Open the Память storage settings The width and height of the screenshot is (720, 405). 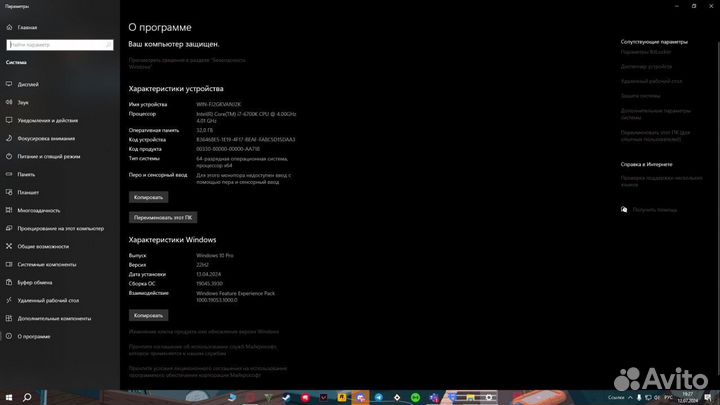click(x=26, y=174)
